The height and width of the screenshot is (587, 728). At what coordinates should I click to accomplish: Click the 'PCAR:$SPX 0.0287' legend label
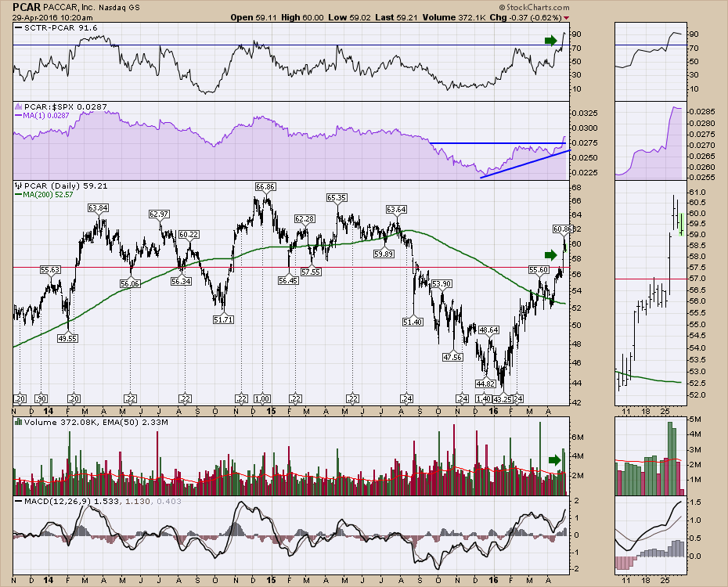pyautogui.click(x=66, y=106)
